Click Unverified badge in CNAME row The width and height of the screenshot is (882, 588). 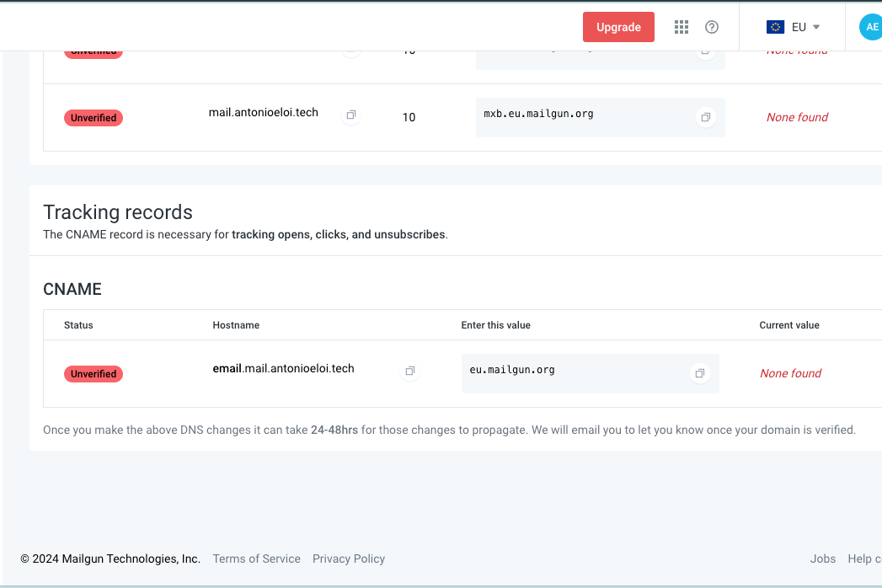click(94, 374)
